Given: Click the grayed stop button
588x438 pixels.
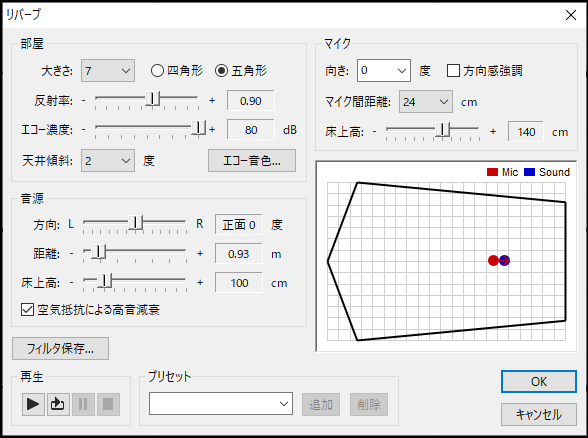Looking at the screenshot, I should pyautogui.click(x=108, y=404).
